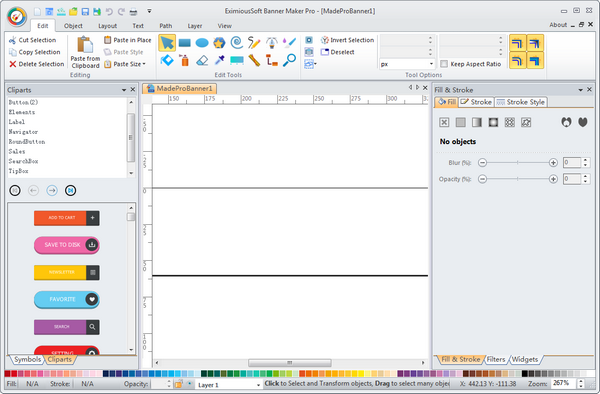
Task: Click Invert Selection
Action: tap(347, 40)
